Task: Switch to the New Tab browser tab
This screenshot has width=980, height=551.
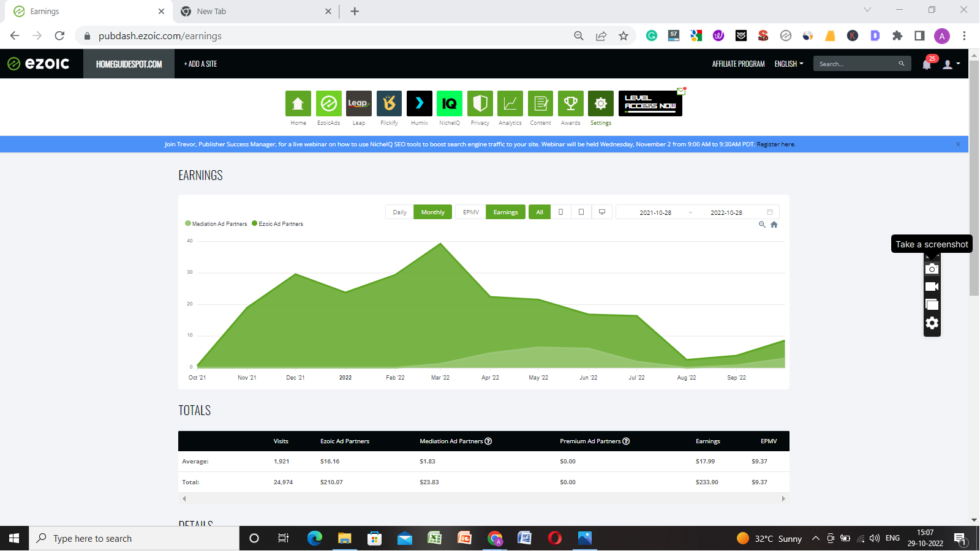Action: click(255, 11)
